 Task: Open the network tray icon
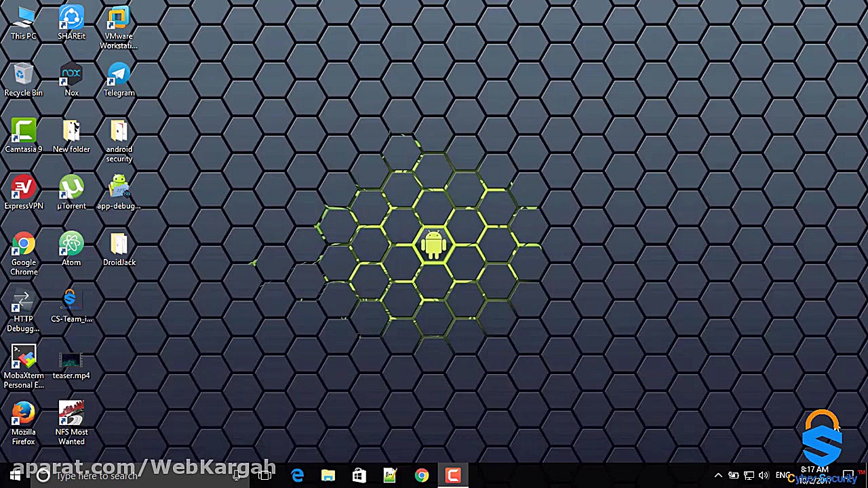click(749, 476)
